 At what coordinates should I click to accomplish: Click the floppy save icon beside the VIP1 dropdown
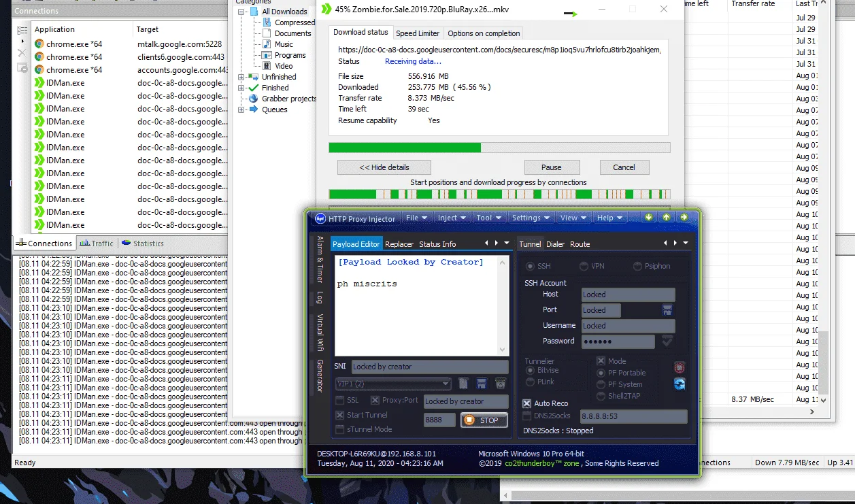[x=482, y=384]
